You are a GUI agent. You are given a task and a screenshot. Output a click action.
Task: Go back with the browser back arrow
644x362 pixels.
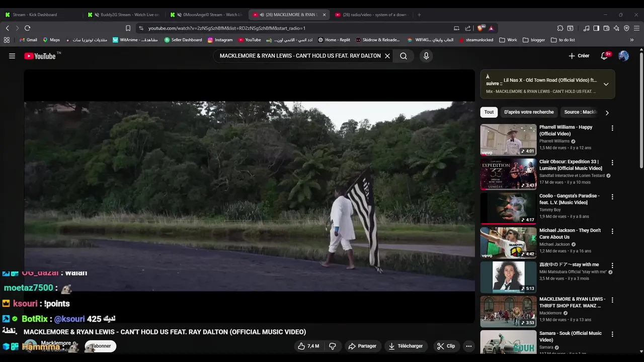coord(7,28)
